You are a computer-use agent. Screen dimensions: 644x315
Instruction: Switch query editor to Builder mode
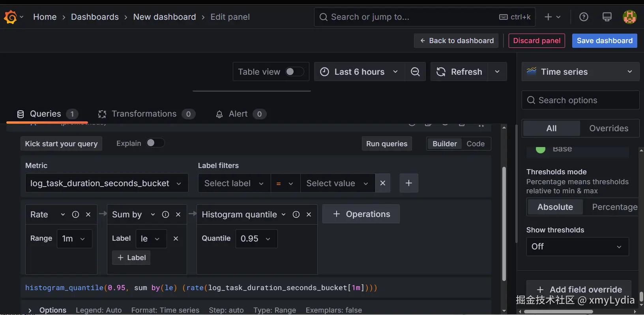coord(445,144)
